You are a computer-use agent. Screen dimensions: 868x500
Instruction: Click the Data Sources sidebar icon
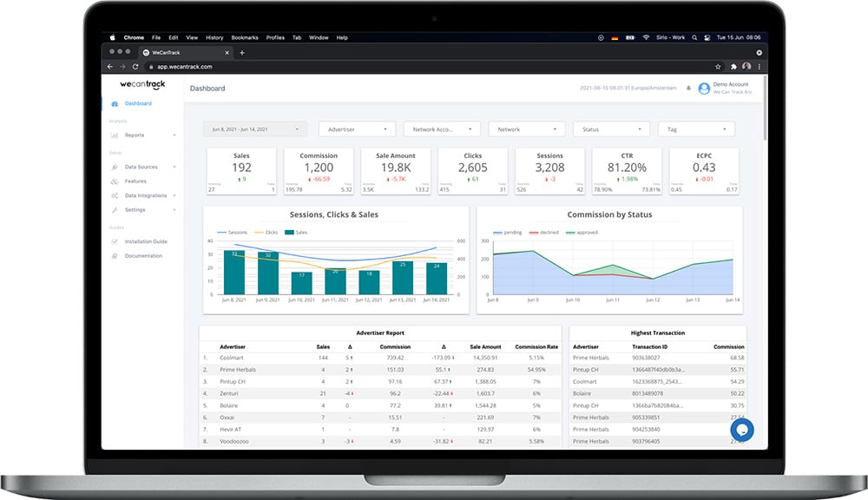click(115, 167)
